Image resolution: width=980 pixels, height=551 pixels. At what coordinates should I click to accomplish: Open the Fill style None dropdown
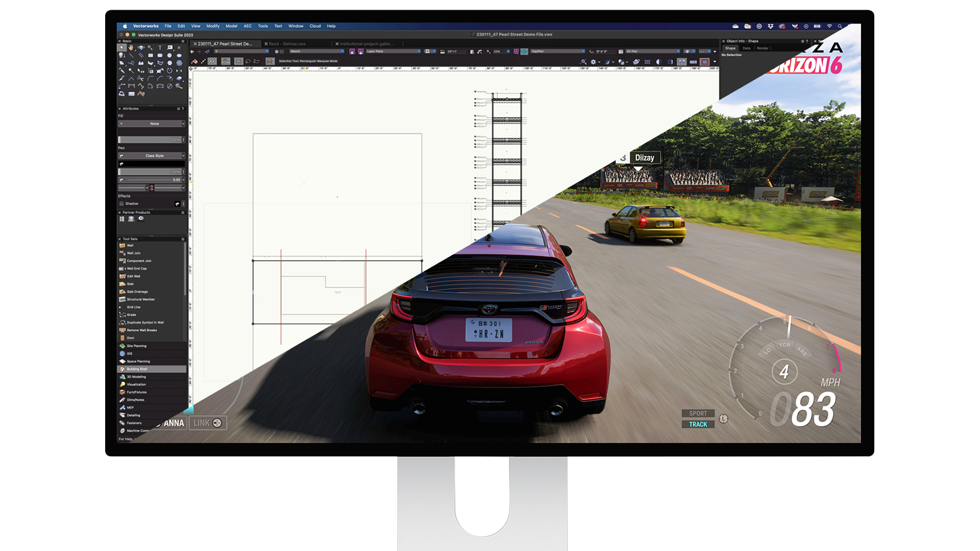pos(152,123)
